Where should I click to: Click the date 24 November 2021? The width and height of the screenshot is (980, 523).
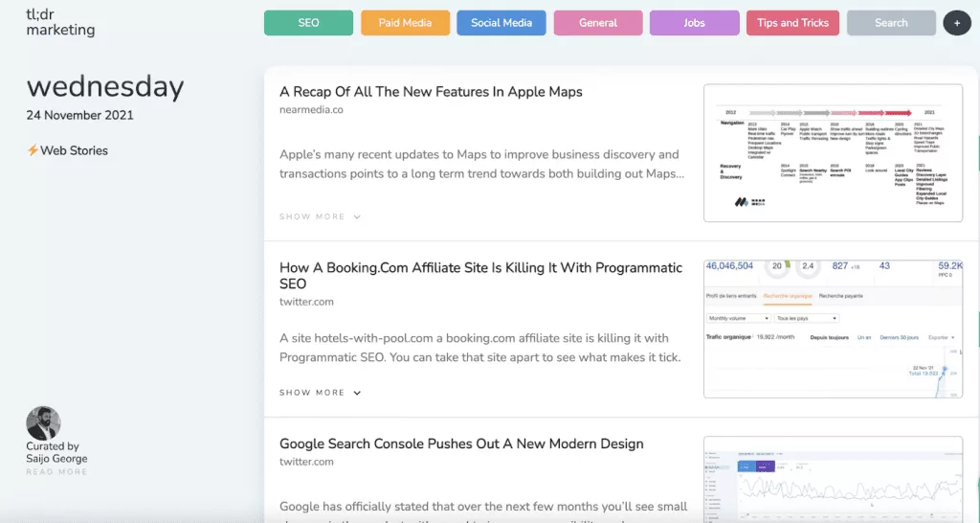[x=80, y=115]
